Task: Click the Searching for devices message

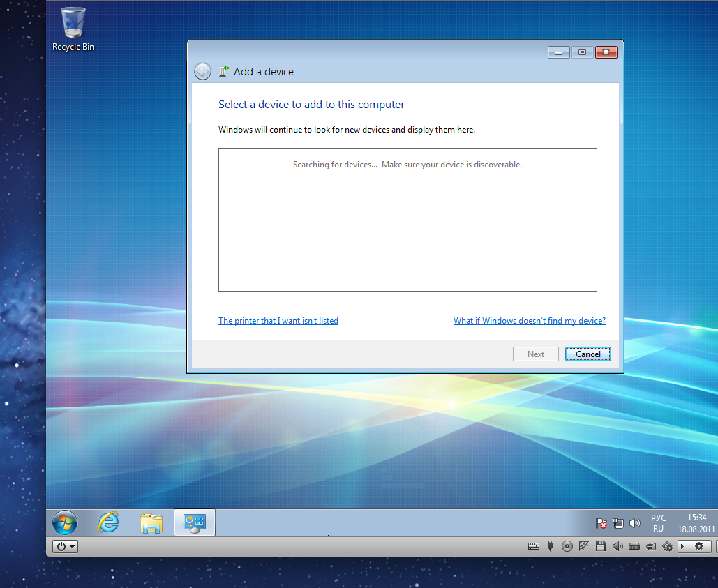Action: (407, 165)
